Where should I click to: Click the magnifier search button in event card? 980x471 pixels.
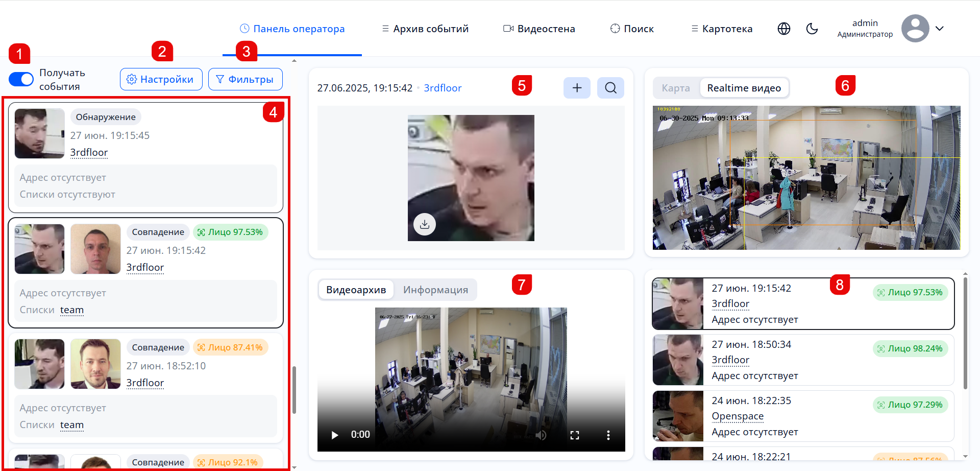point(611,88)
